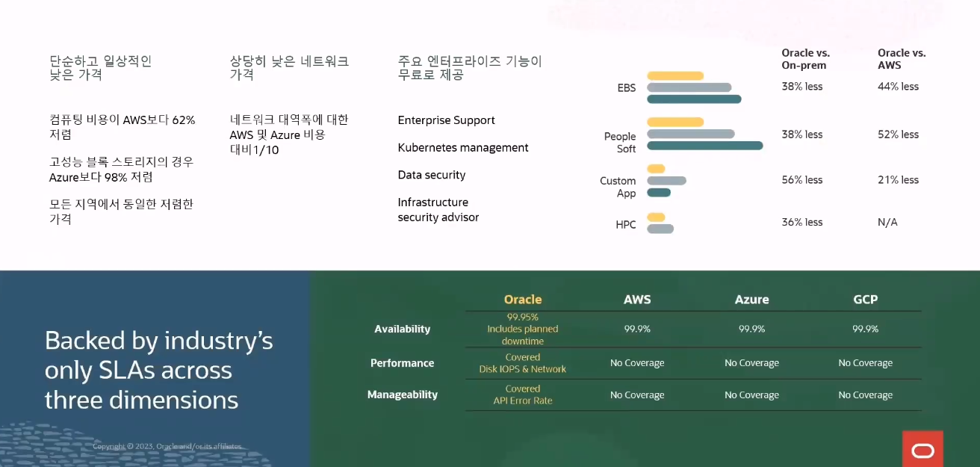Select the text '컴퓨팅 비용이 AWS보다 62% 저렴'
This screenshot has height=467, width=980.
coord(122,127)
